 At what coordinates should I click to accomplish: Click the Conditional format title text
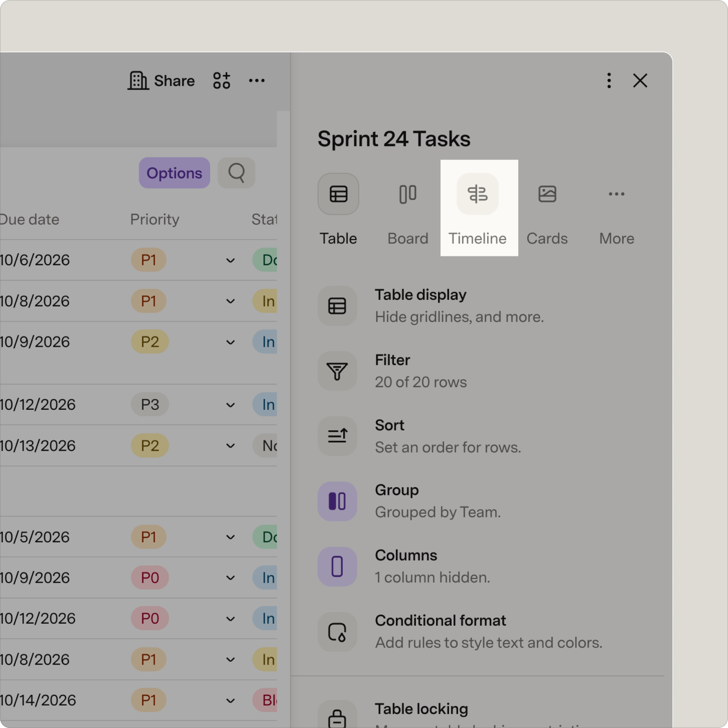(440, 621)
